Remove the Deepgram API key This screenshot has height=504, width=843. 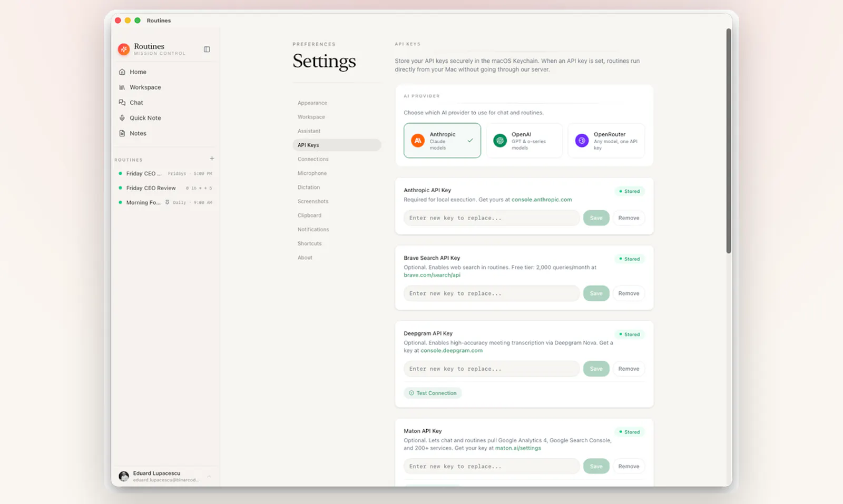point(629,369)
